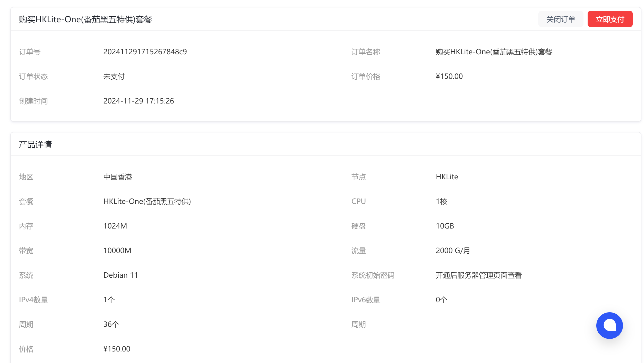Click the 购买HKLite-One page title heading

pos(85,19)
